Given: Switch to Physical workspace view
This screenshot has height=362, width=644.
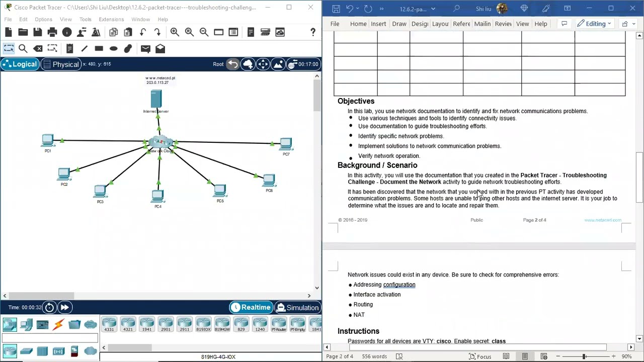Looking at the screenshot, I should (61, 64).
